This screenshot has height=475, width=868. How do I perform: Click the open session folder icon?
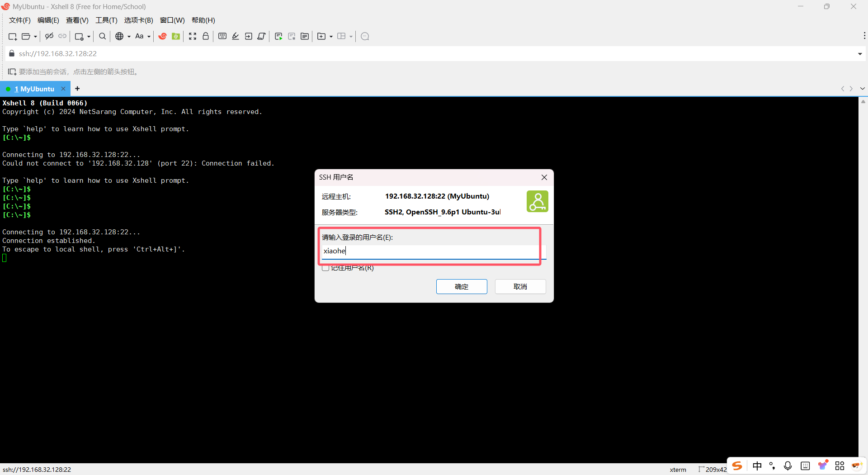(26, 36)
